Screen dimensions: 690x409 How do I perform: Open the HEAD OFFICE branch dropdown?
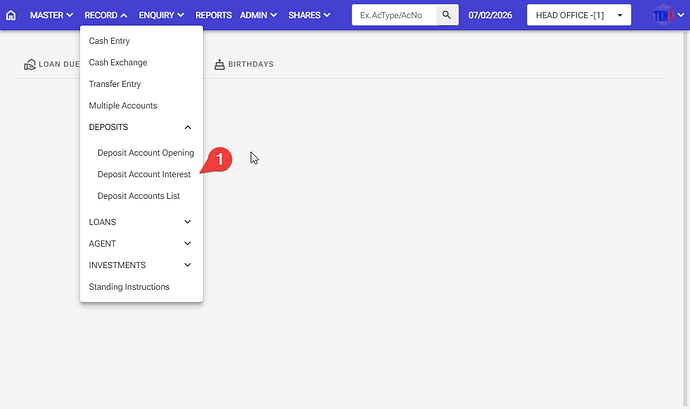pos(578,16)
